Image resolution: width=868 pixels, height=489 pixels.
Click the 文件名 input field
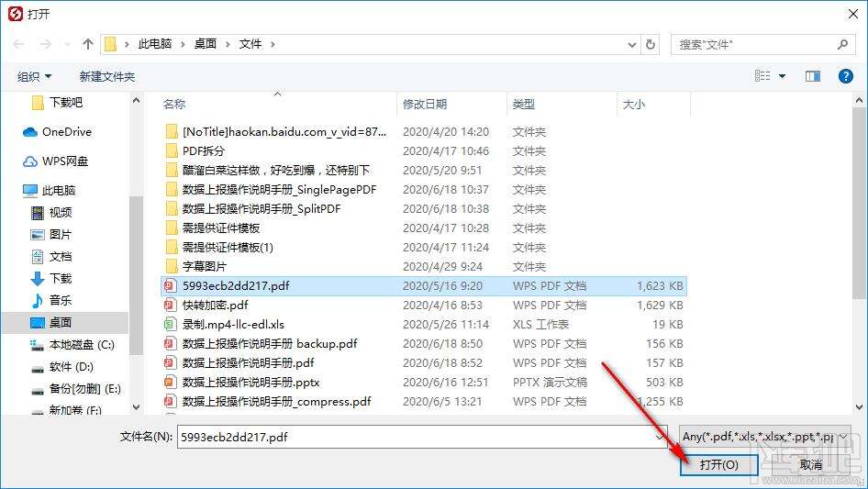422,437
